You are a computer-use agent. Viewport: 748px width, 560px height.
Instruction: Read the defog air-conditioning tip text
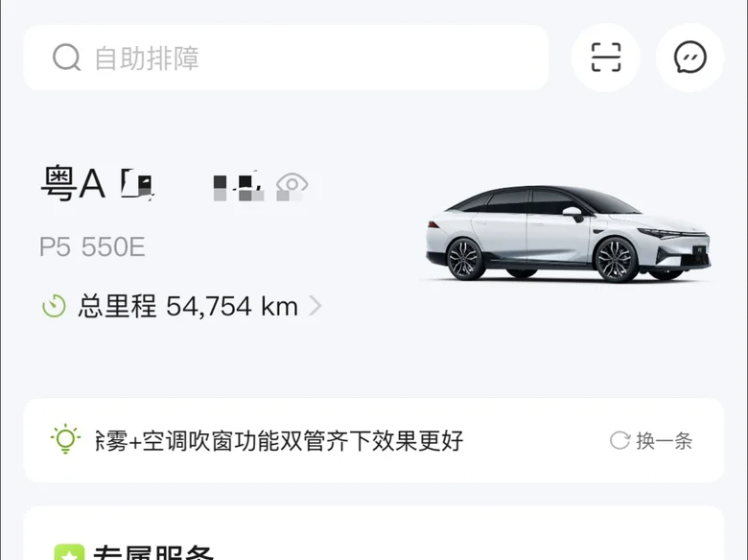(279, 441)
